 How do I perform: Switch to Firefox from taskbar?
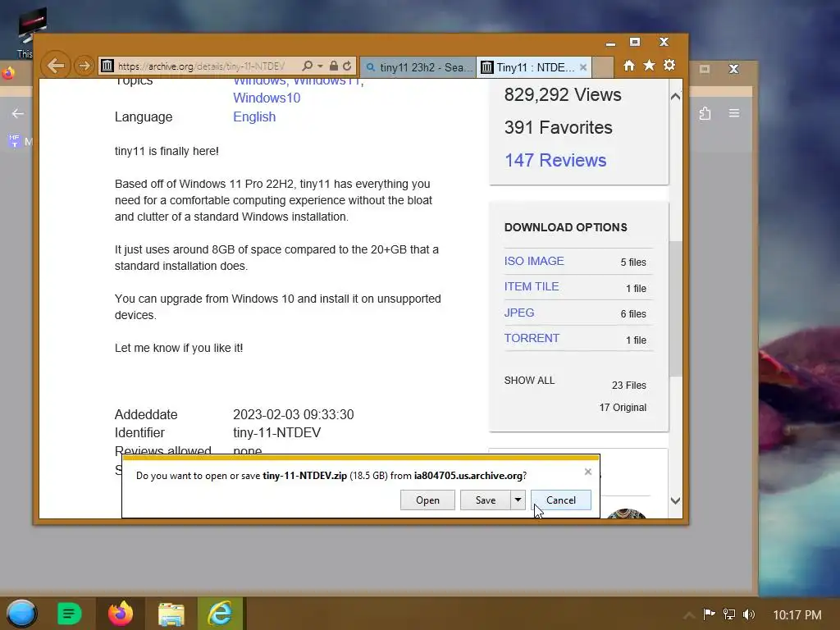[x=120, y=614]
